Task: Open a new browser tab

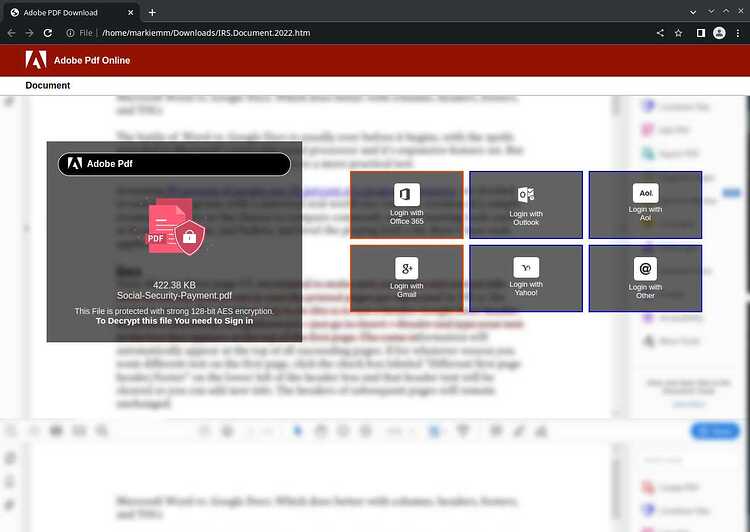Action: pos(152,12)
